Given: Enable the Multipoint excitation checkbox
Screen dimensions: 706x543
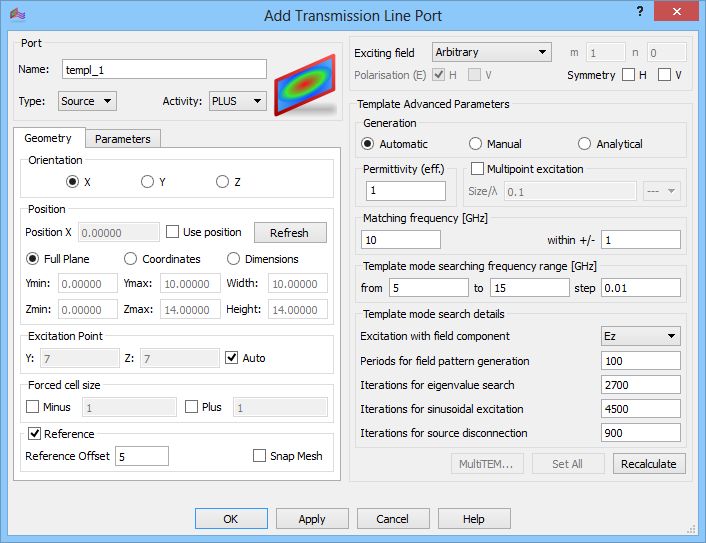Looking at the screenshot, I should click(477, 169).
